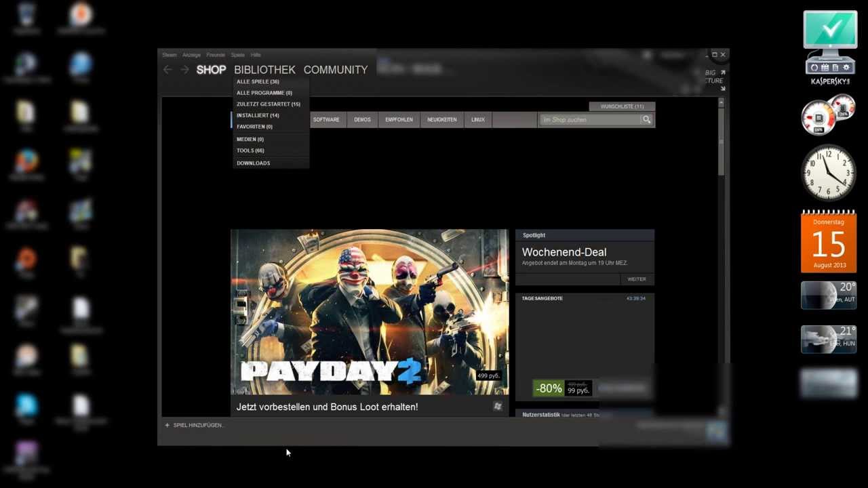Open the Spiele menu
Image resolution: width=868 pixels, height=488 pixels.
point(237,55)
